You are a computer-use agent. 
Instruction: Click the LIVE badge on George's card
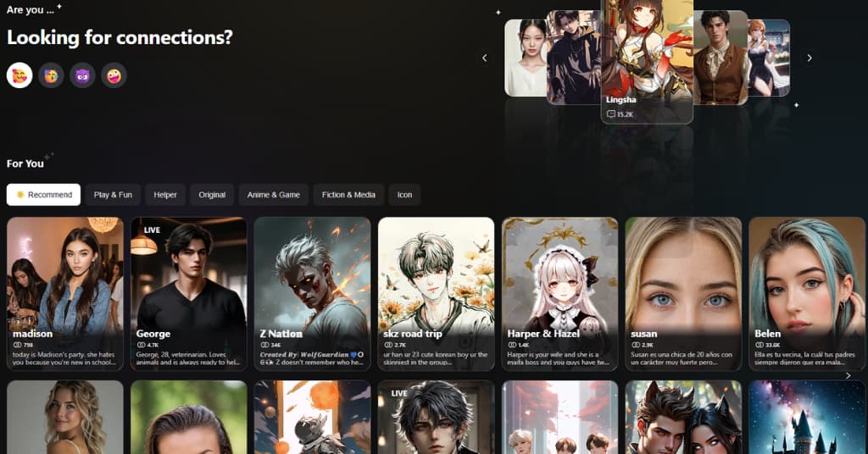(153, 230)
